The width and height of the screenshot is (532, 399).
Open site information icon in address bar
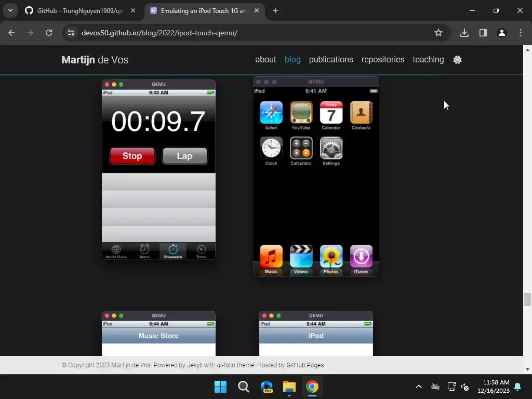(x=71, y=33)
